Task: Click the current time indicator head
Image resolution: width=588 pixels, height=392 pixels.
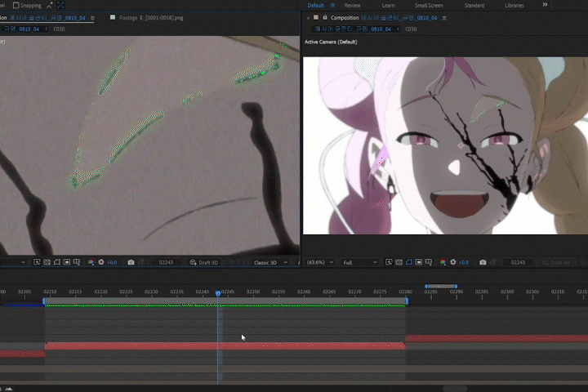Action: click(218, 293)
